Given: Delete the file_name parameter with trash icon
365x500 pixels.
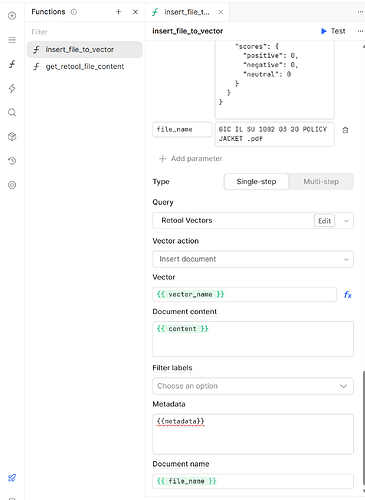Looking at the screenshot, I should [345, 130].
